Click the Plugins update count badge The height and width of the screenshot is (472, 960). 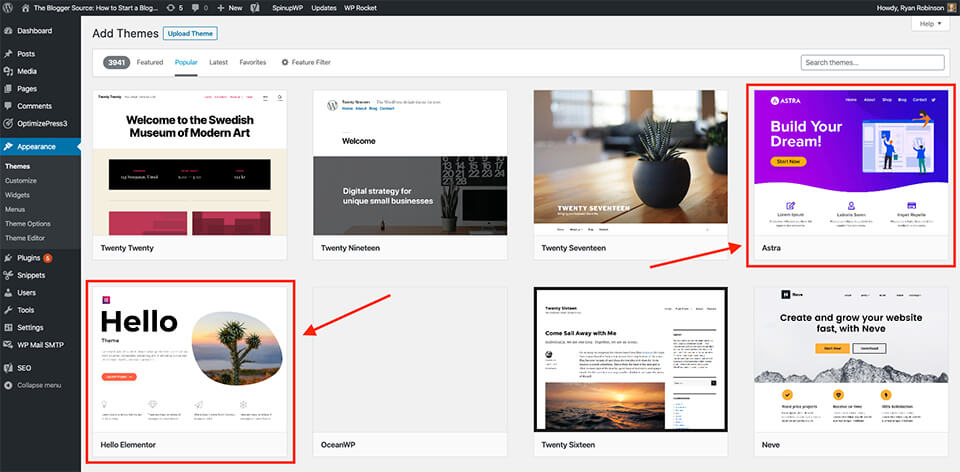coord(48,258)
